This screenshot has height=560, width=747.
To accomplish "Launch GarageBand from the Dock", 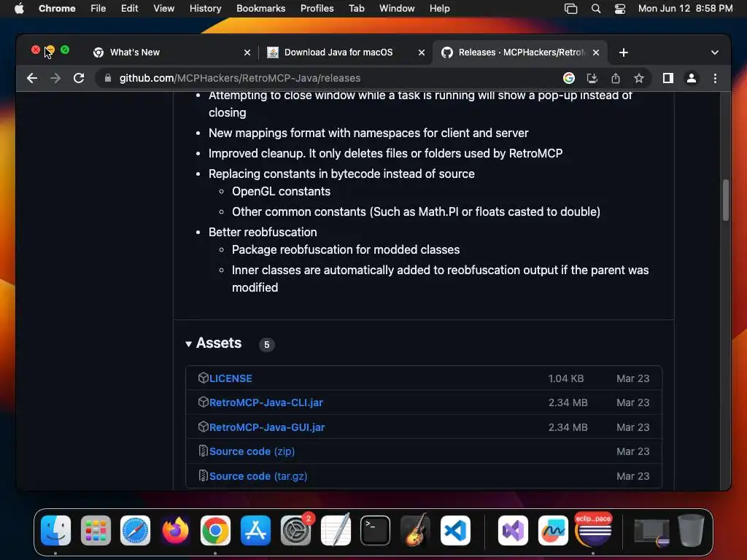I will [415, 529].
